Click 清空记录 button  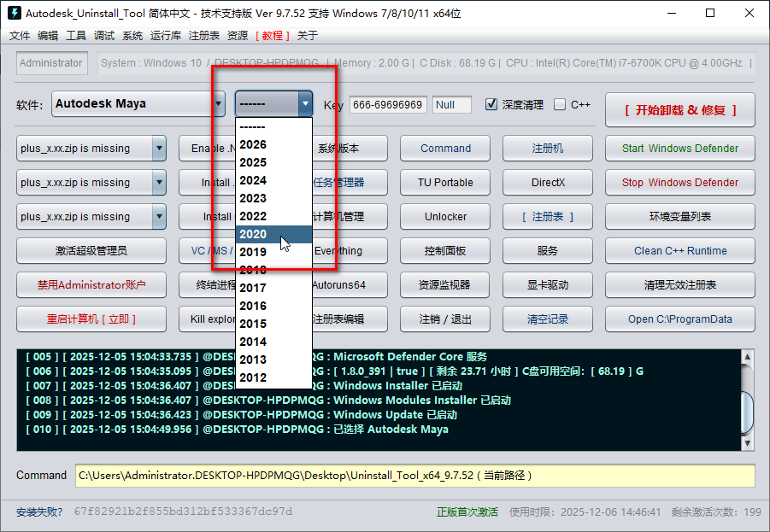tap(548, 319)
